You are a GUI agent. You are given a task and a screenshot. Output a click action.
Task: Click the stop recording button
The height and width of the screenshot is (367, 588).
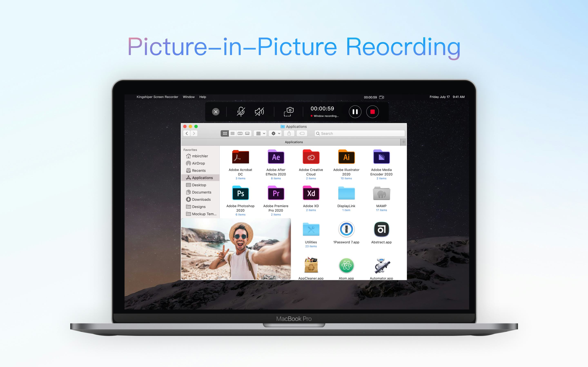tap(373, 112)
